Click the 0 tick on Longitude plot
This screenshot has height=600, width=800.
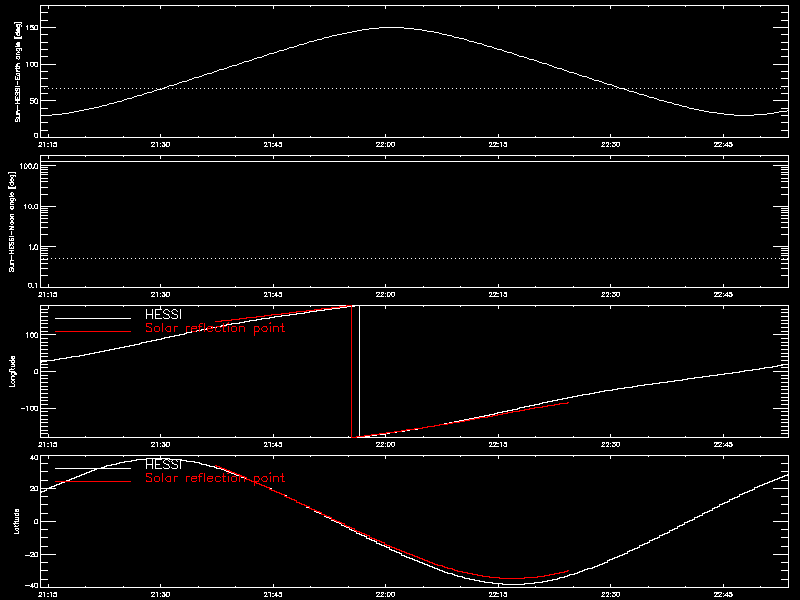pos(36,372)
